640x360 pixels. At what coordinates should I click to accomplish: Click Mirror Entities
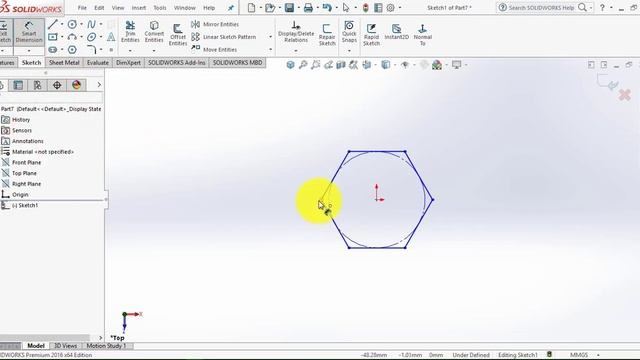(215, 24)
